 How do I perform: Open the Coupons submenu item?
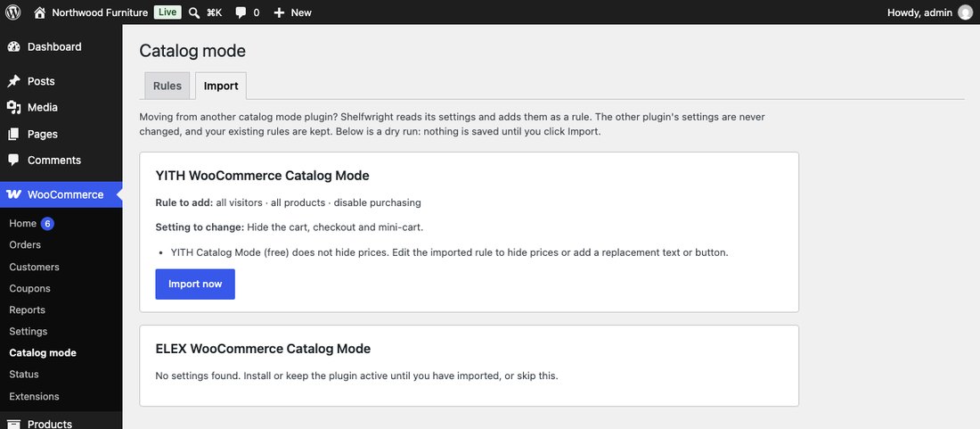click(30, 288)
